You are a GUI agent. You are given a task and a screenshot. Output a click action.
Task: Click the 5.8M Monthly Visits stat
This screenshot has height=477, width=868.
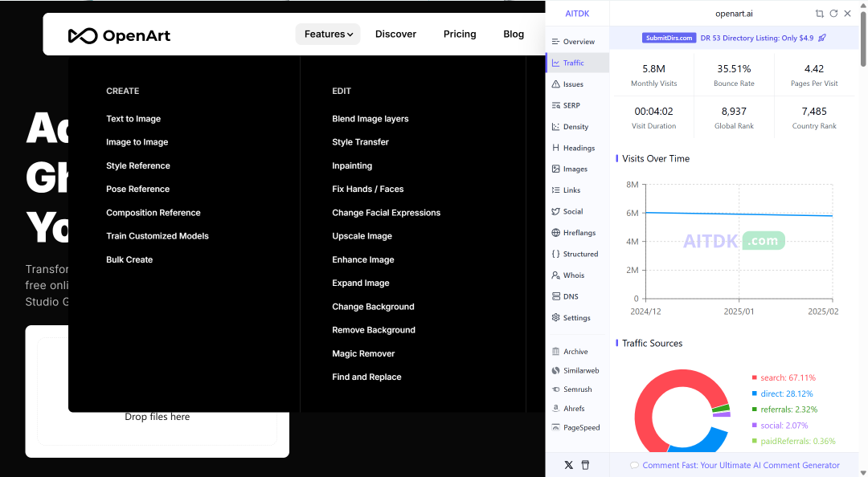[x=653, y=75]
